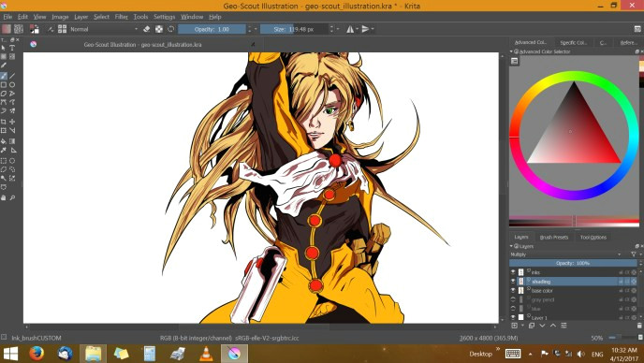644x363 pixels.
Task: Adjust the brush Opacity slider
Action: [x=212, y=29]
